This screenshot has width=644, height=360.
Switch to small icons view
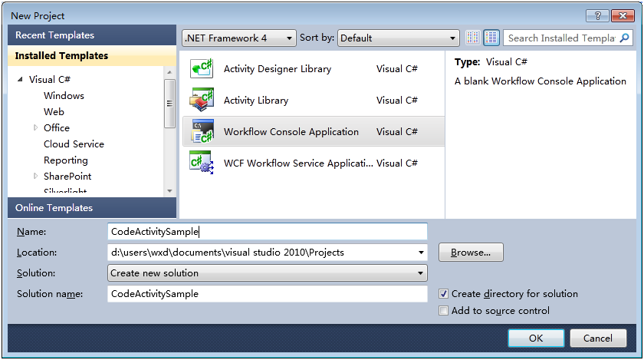tap(473, 38)
